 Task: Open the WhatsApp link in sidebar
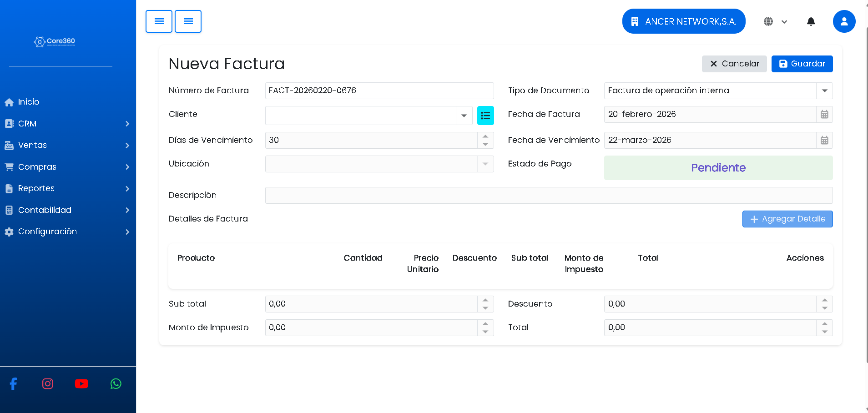[x=116, y=384]
